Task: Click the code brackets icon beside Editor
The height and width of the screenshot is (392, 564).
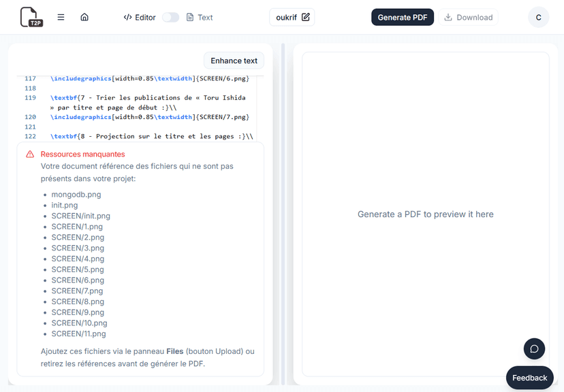Action: 127,18
